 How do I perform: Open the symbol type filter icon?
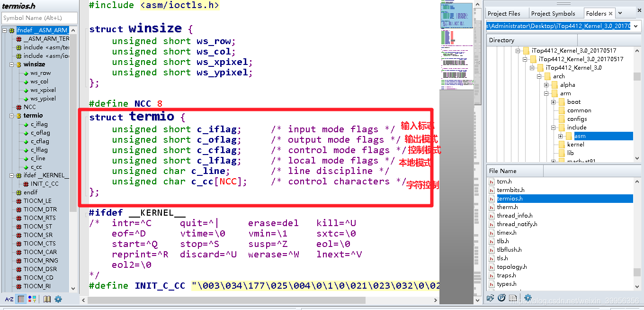pyautogui.click(x=32, y=299)
